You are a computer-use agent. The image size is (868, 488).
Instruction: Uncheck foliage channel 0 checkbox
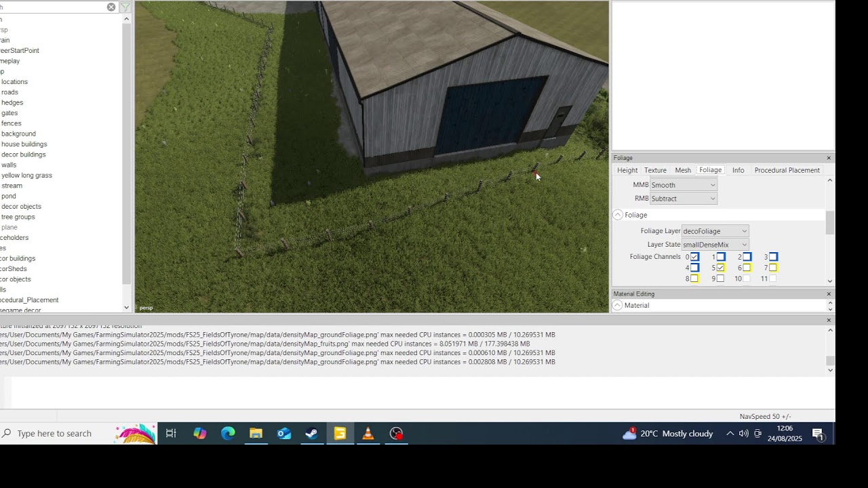(x=694, y=257)
